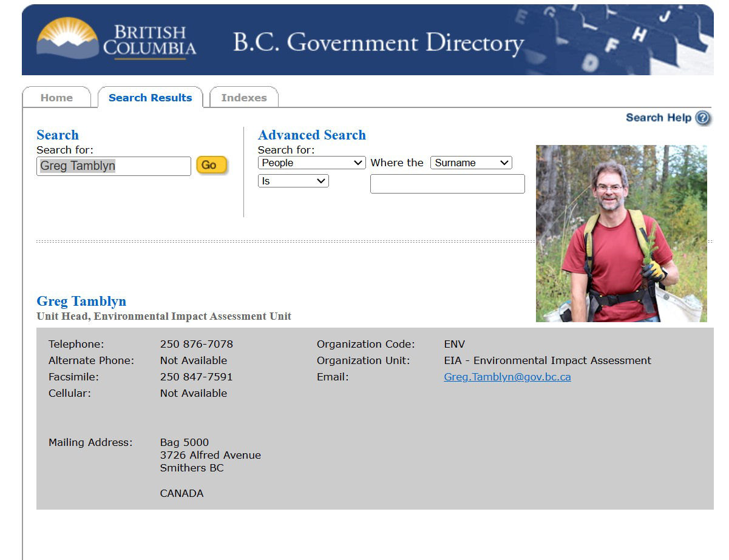Click the Advanced Search heading

[x=311, y=135]
